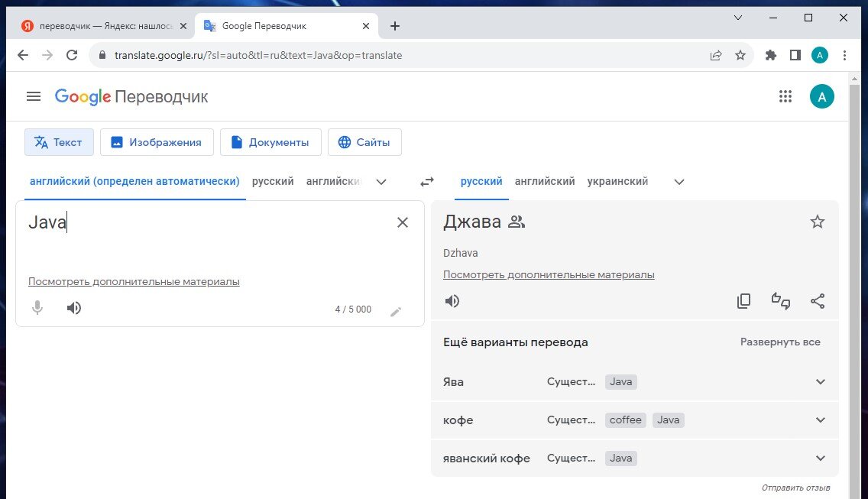Click Java chip in яванский кофе row
Screen dimensions: 868x499
click(x=620, y=458)
